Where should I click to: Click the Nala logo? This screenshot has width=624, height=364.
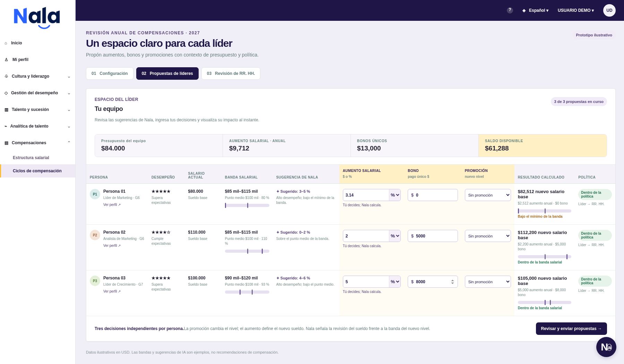pos(37,18)
